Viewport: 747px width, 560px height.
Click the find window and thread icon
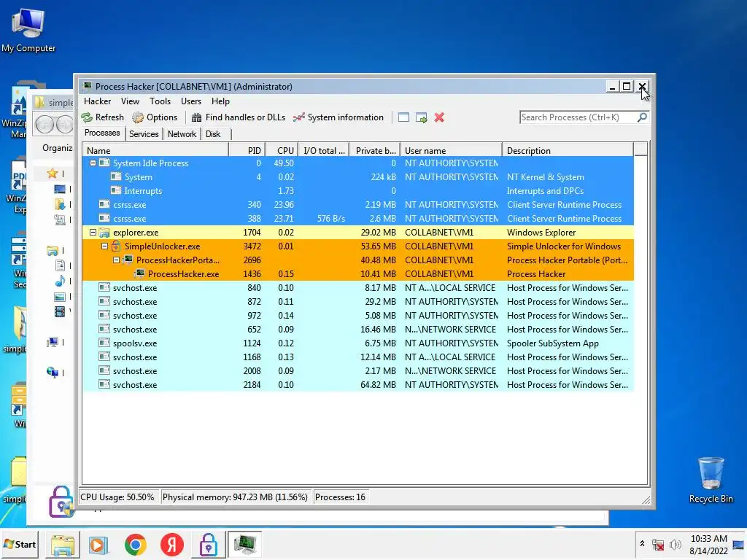click(421, 117)
